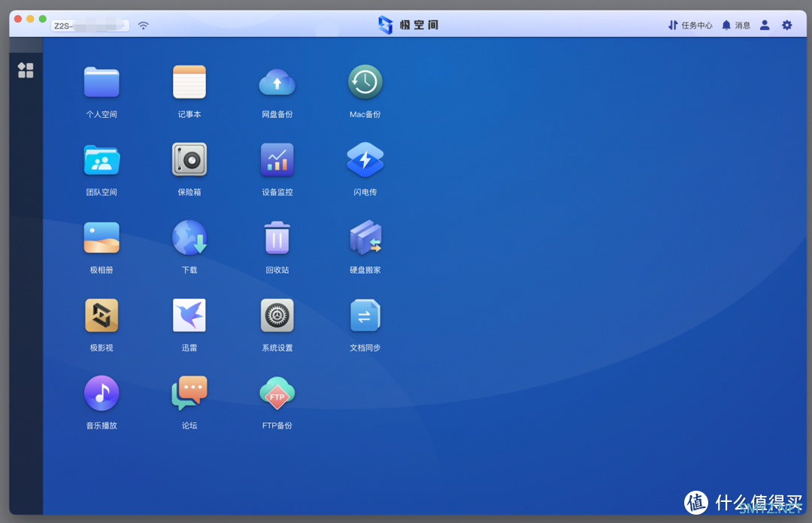This screenshot has width=812, height=523.
Task: Launch 文档同步 document sync
Action: (365, 316)
